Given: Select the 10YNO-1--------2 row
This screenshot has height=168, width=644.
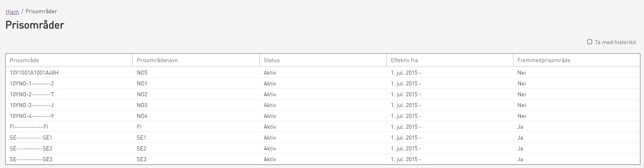Looking at the screenshot, I should click(322, 83).
